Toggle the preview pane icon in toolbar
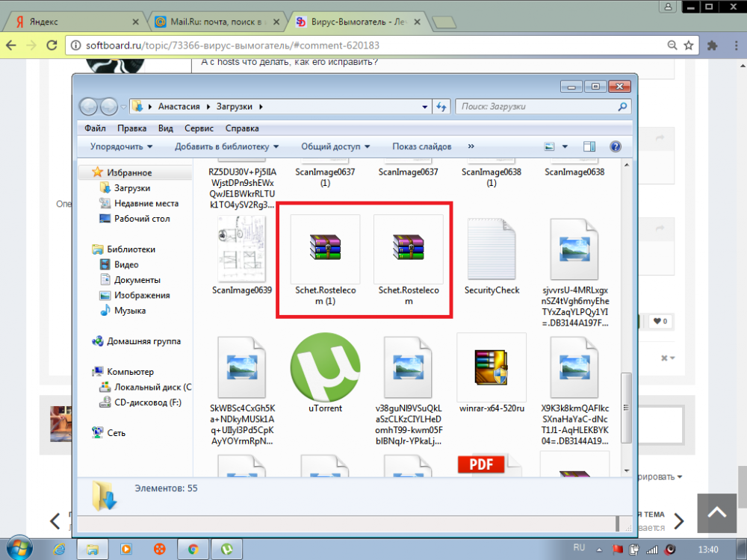The height and width of the screenshot is (560, 747). pyautogui.click(x=589, y=147)
